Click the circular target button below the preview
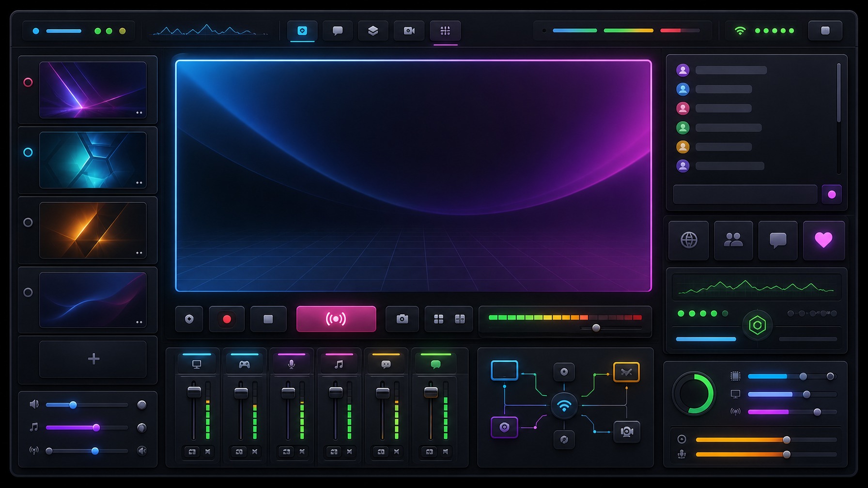 click(189, 319)
